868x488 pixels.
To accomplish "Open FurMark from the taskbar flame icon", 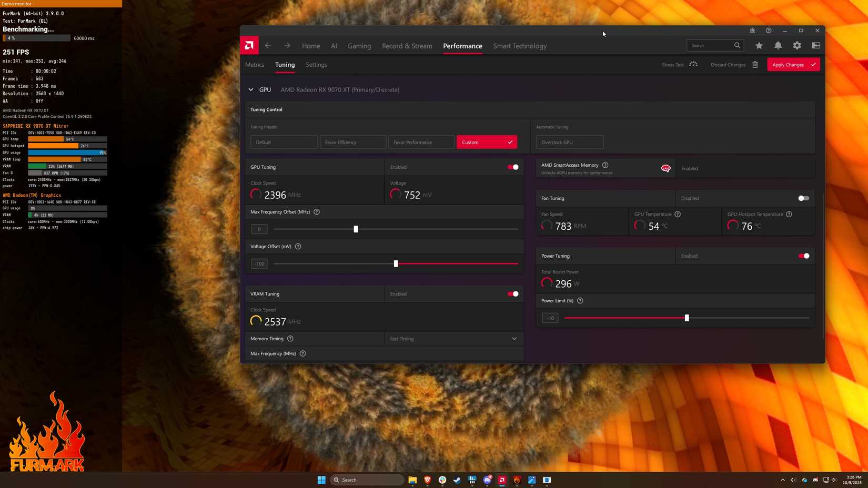I will (516, 480).
